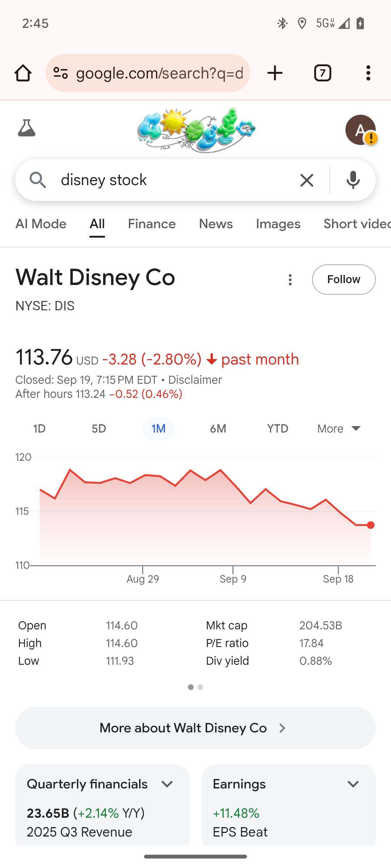Open a new tab with plus icon
Image resolution: width=391 pixels, height=868 pixels.
point(275,73)
